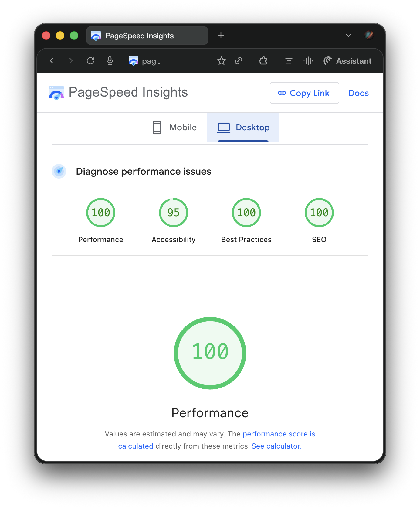420x509 pixels.
Task: Open the Assistant panel
Action: pyautogui.click(x=347, y=61)
